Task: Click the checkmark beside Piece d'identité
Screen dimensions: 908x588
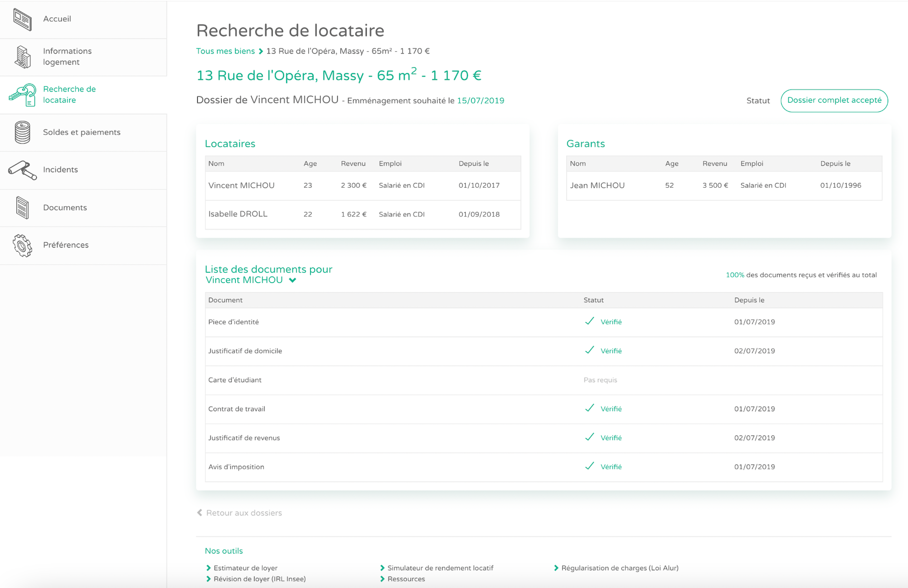Action: (x=589, y=321)
